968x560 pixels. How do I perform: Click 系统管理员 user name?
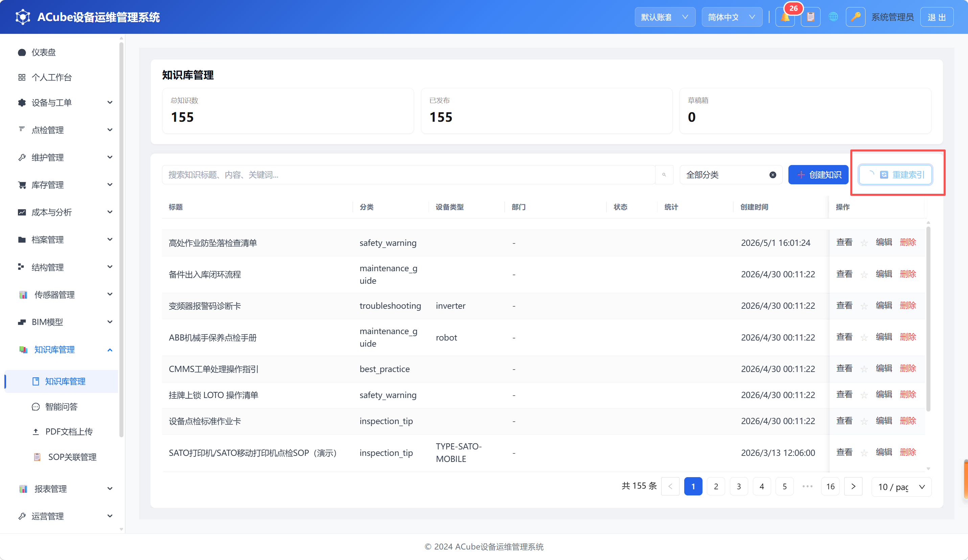892,17
